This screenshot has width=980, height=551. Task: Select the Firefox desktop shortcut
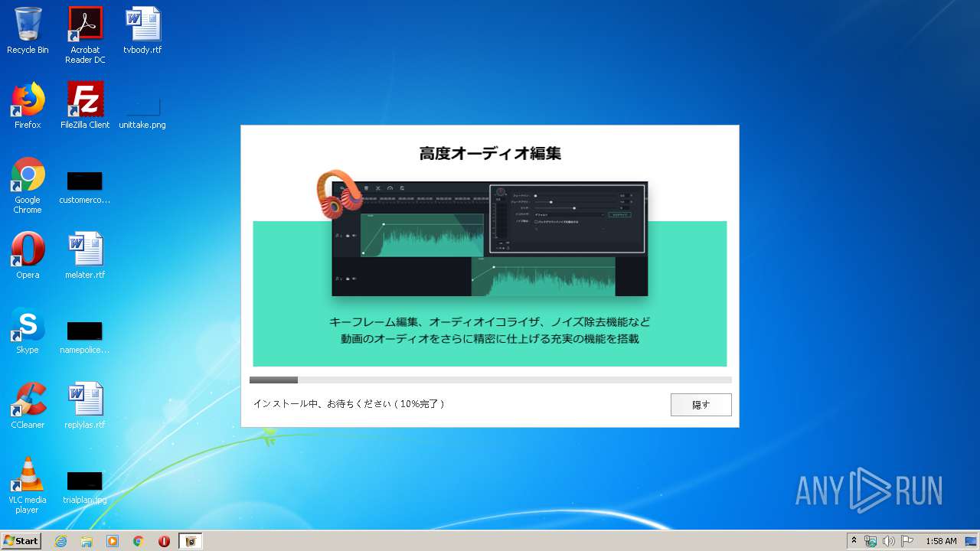28,106
